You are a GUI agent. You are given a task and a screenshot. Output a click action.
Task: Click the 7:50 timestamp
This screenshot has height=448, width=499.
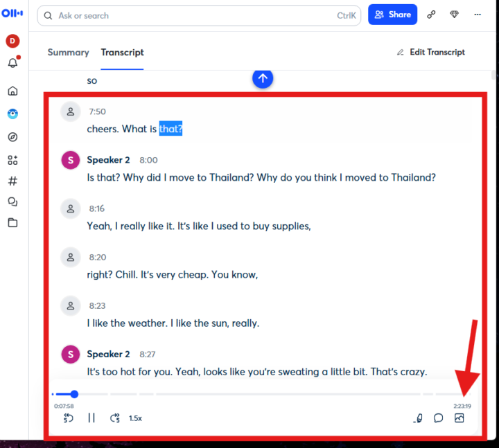[x=97, y=111]
